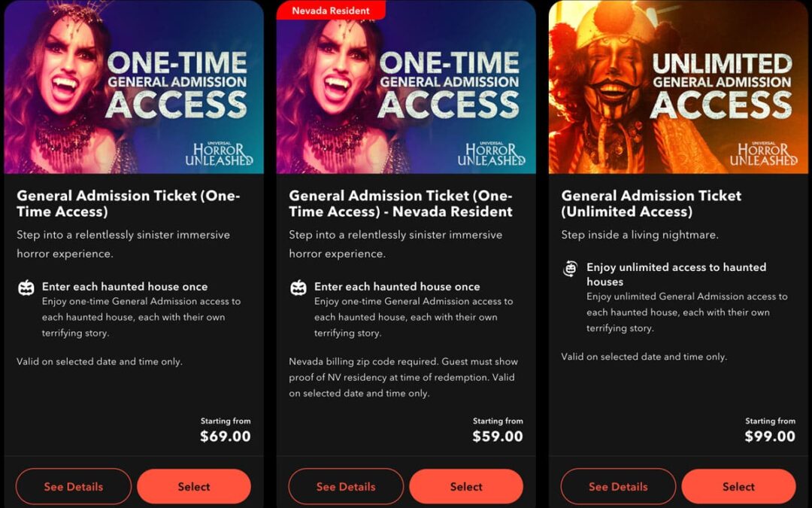Click pumpkin icon in Nevada Resident card
The height and width of the screenshot is (508, 812).
pos(298,287)
